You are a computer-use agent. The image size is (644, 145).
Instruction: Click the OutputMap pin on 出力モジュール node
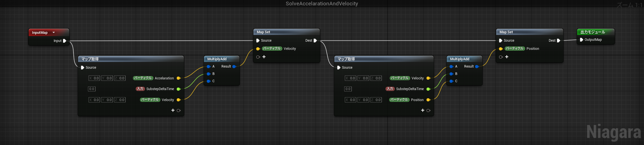(x=582, y=40)
